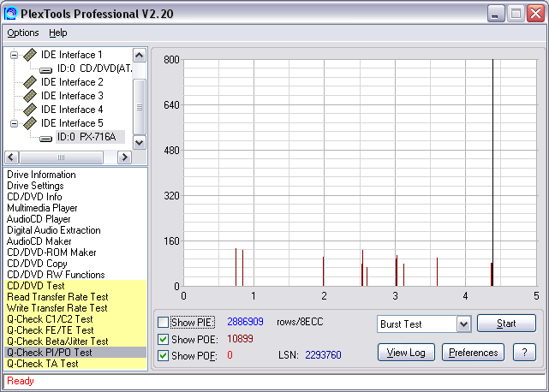Select Q-Check TA Test entry

[75, 364]
